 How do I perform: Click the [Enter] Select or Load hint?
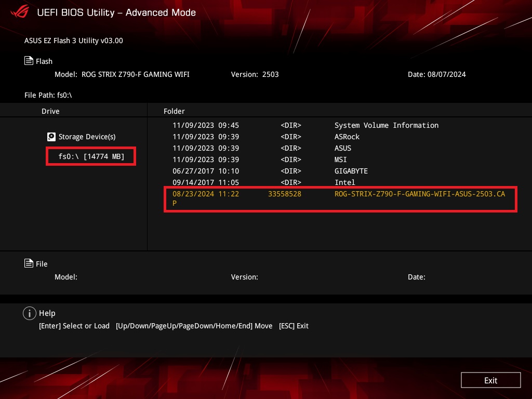coord(74,326)
